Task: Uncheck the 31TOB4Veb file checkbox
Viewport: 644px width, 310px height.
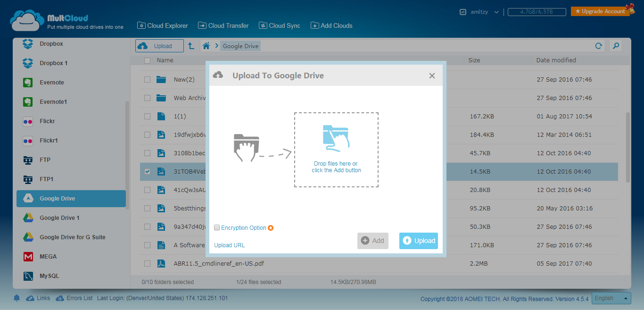Action: (x=147, y=172)
